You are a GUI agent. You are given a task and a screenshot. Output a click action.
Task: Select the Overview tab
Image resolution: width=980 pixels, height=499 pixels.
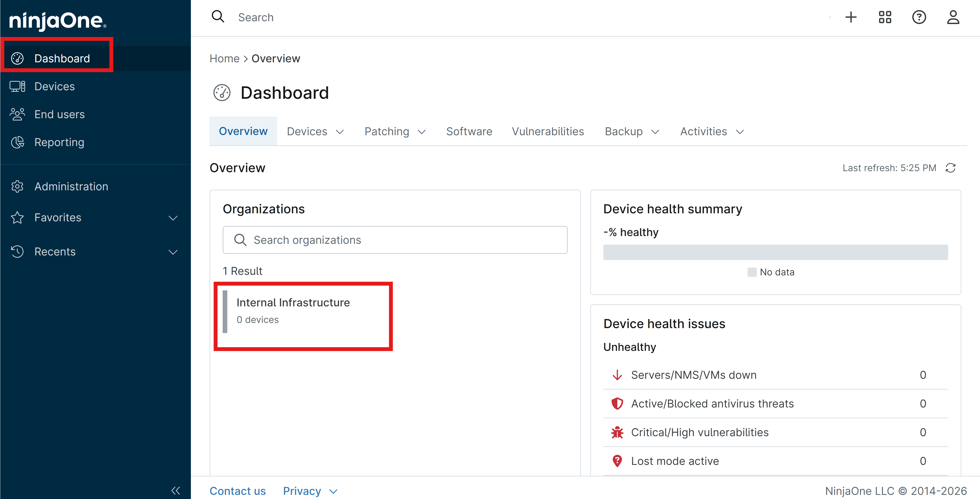tap(243, 131)
